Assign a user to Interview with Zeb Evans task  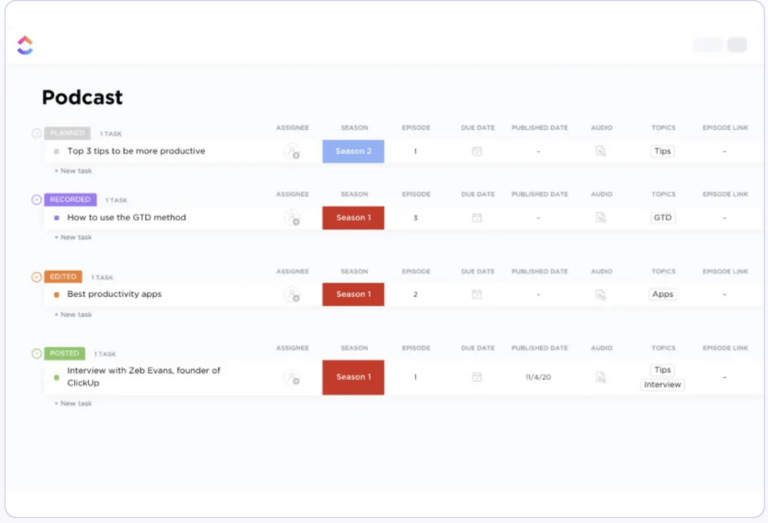(x=292, y=378)
